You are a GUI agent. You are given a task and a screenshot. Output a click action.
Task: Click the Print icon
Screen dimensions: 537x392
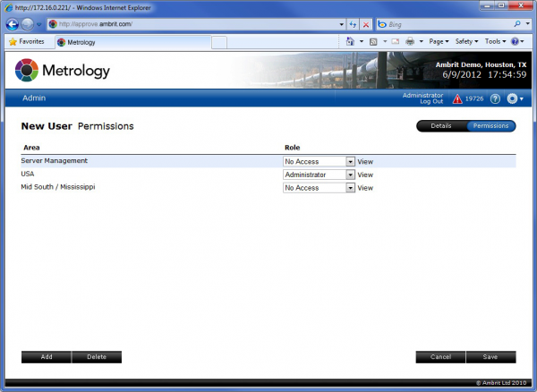point(410,42)
